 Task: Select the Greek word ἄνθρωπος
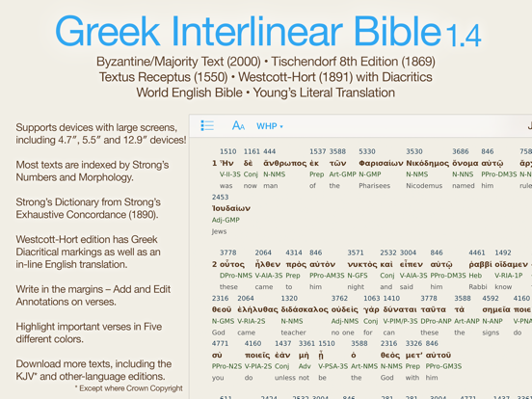point(284,163)
